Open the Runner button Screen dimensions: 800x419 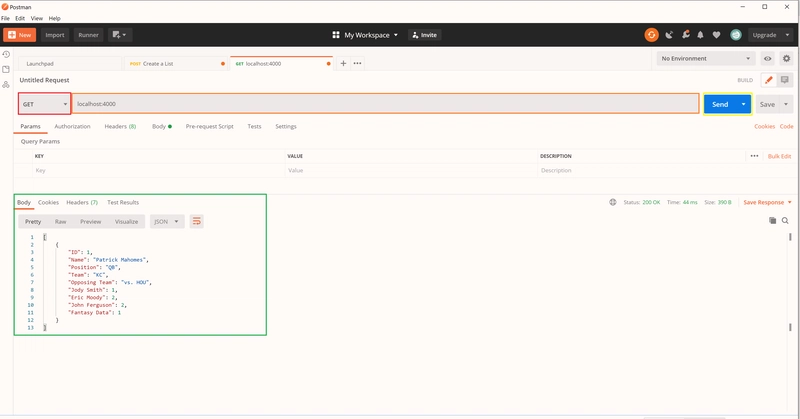88,35
